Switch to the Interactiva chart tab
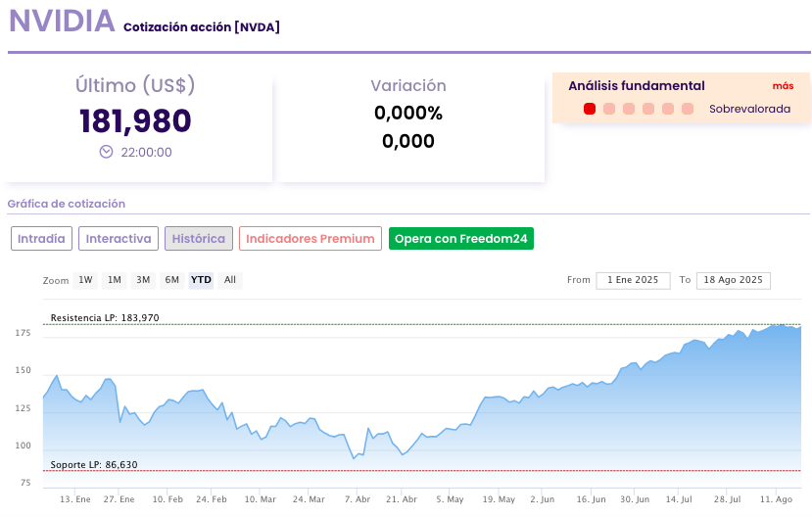 [x=119, y=238]
